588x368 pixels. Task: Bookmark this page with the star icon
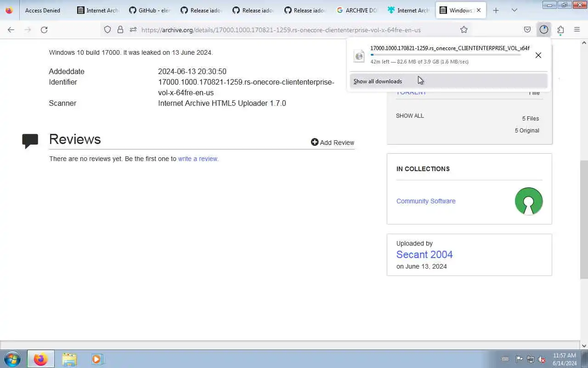pos(464,30)
